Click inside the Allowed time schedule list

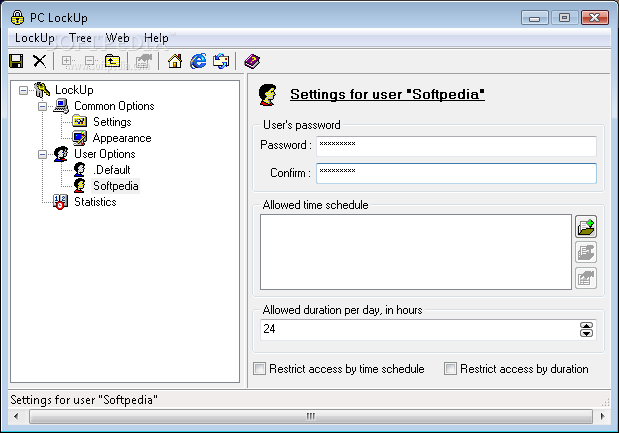click(x=416, y=252)
